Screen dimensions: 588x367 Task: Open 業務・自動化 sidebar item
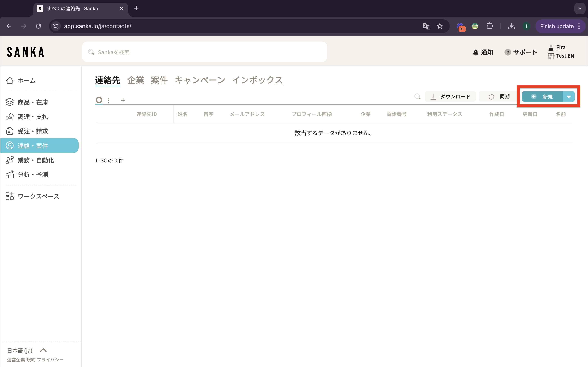(x=36, y=160)
